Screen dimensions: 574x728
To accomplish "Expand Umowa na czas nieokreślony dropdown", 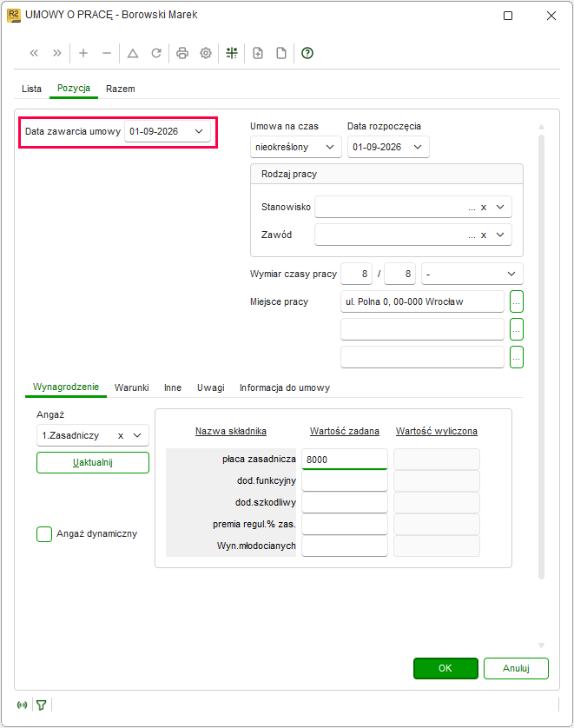I will (330, 147).
